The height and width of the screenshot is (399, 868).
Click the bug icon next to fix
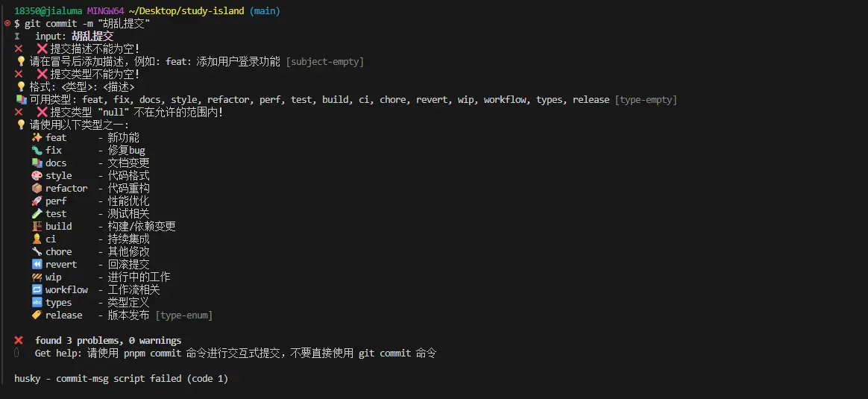click(37, 151)
